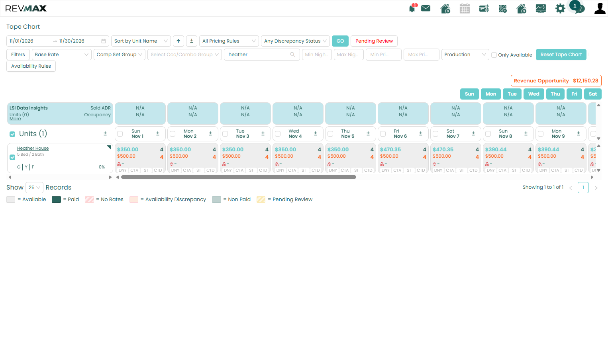
Task: Select the Sat weekday tab
Action: [x=593, y=94]
